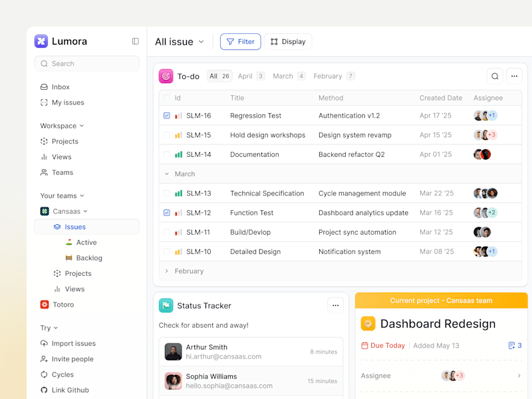Check the SLM-13 checkbox
Screen dimensions: 532x399
pos(167,194)
